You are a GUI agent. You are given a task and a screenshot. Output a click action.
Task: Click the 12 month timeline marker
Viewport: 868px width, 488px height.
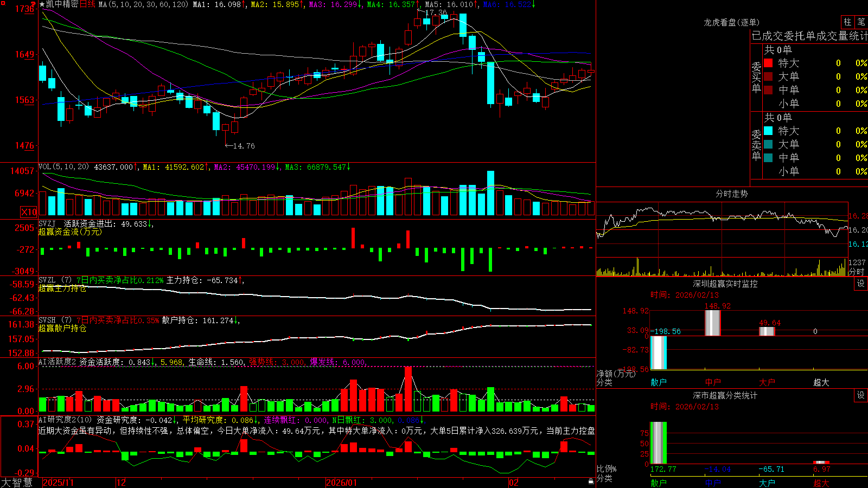tap(121, 483)
